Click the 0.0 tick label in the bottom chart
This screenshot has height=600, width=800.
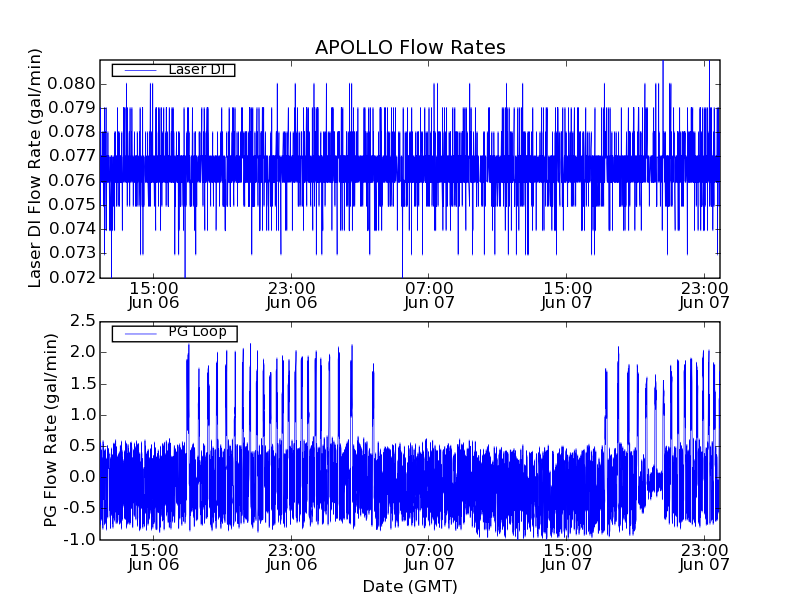[x=83, y=478]
